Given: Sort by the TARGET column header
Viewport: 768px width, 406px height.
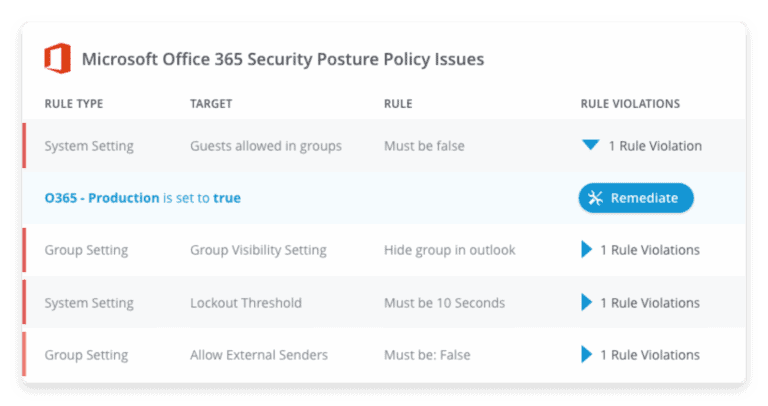Looking at the screenshot, I should click(211, 104).
